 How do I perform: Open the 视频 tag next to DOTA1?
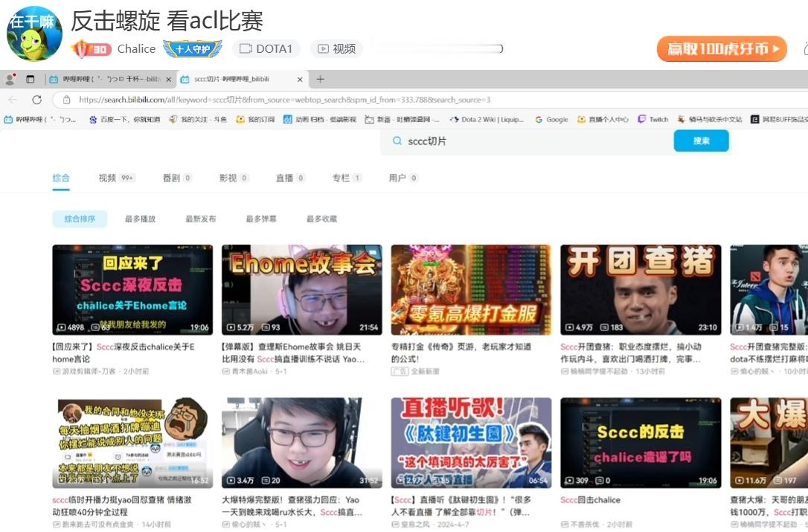tap(337, 49)
